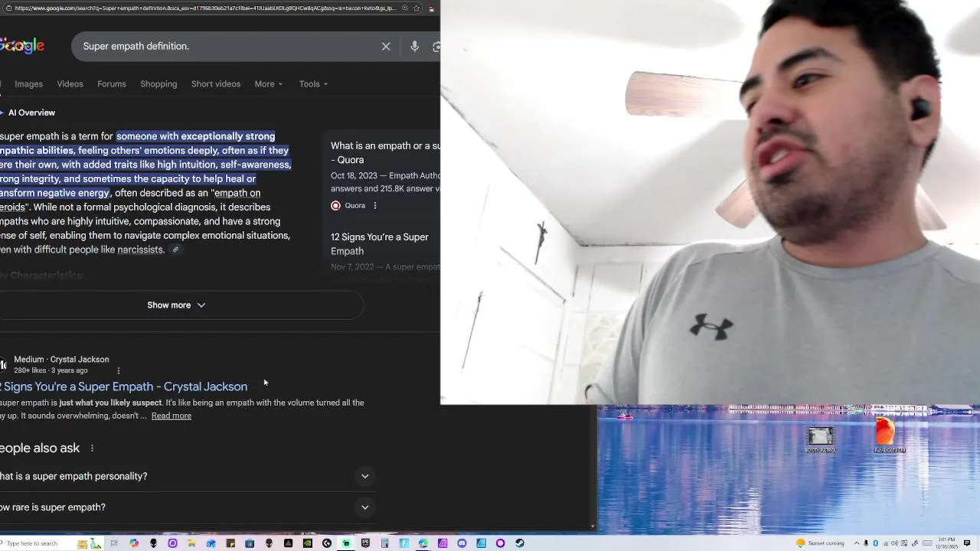Click microphone icon in system tray
Viewport: 980px width, 551px height.
pyautogui.click(x=866, y=543)
